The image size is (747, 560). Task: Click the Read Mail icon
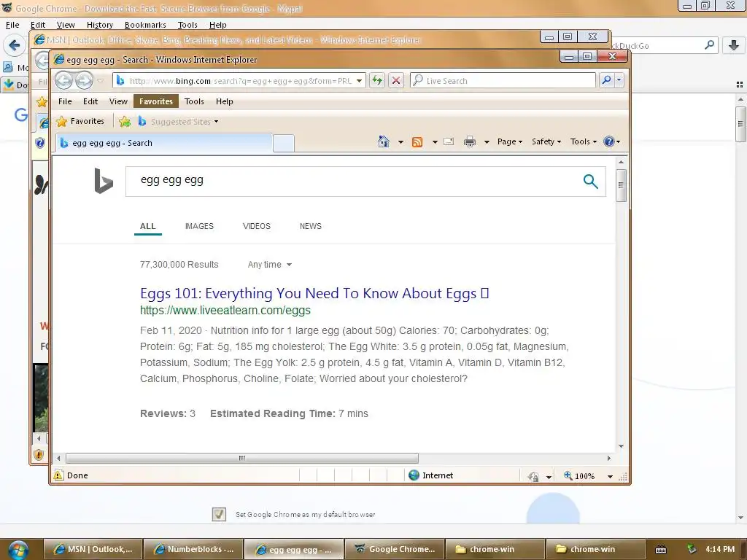coord(449,141)
